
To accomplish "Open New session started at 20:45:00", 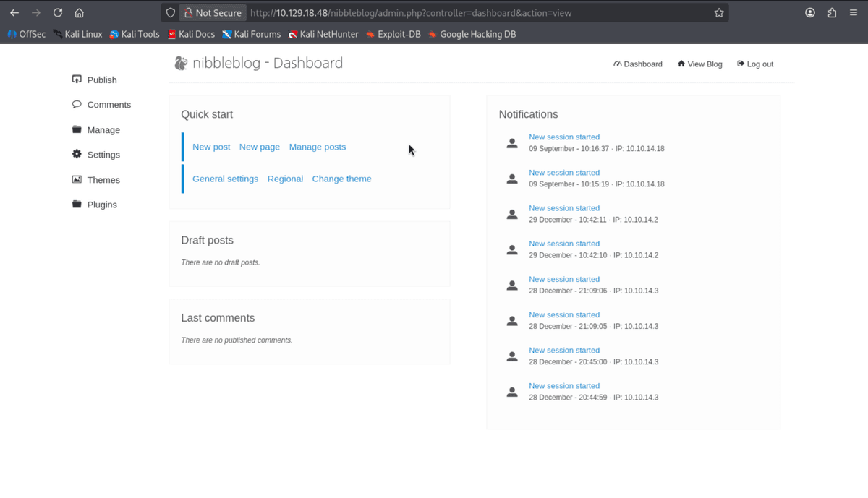I will click(x=564, y=350).
